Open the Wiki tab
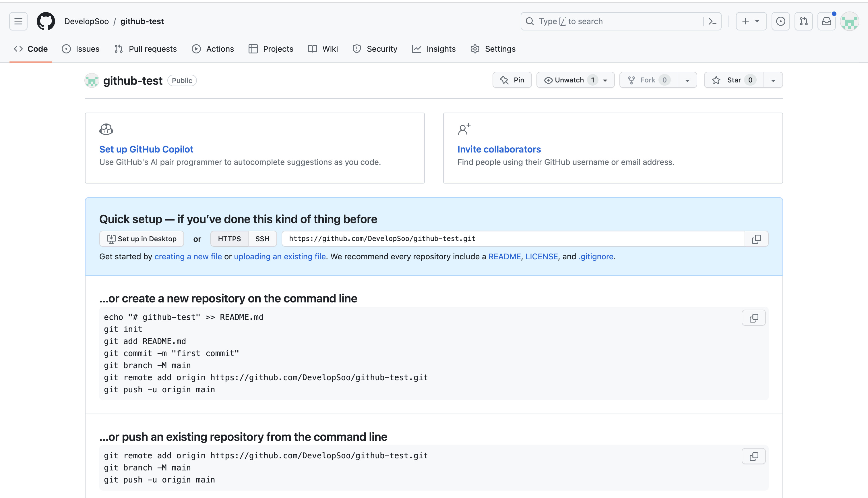Image resolution: width=868 pixels, height=498 pixels. point(323,49)
